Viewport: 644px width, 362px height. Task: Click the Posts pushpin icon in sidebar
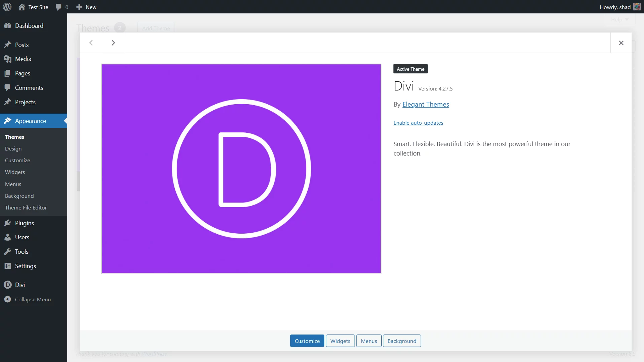(x=7, y=45)
